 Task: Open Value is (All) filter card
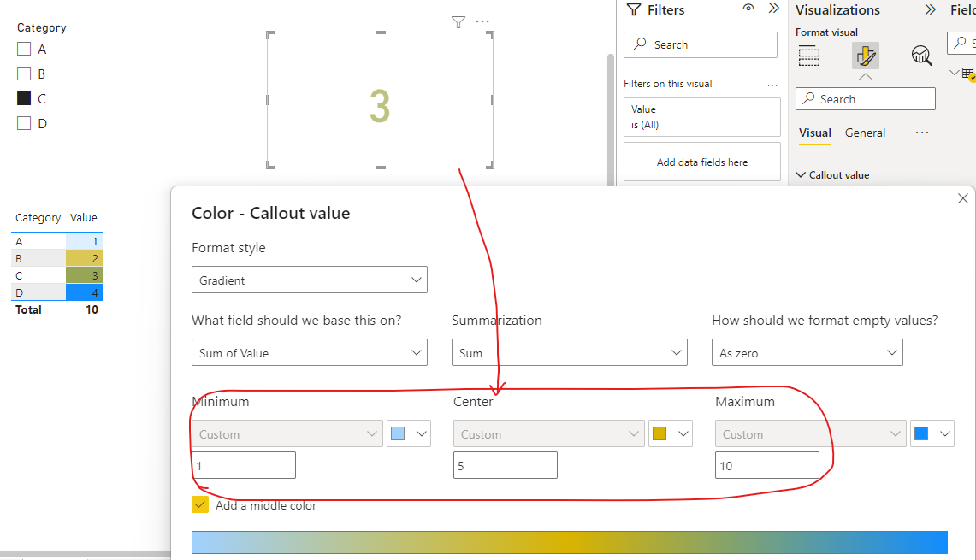coord(702,117)
